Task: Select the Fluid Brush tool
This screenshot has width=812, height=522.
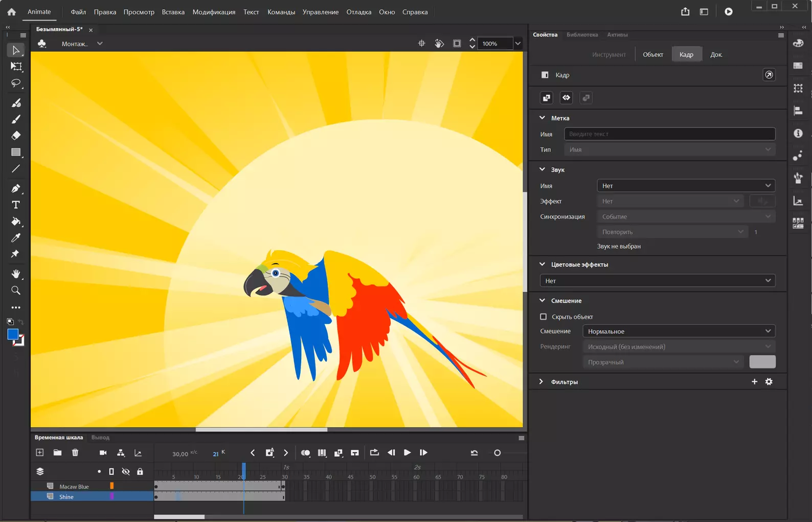Action: (16, 103)
